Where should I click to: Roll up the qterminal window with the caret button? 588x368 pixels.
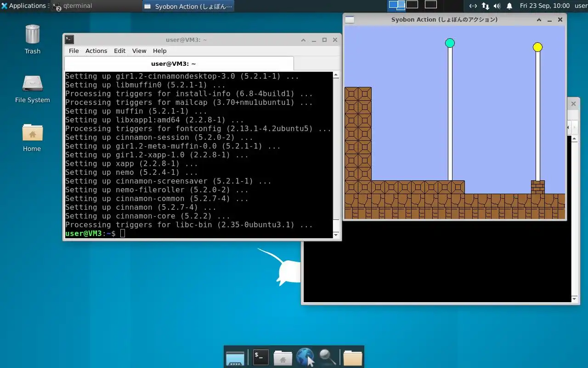click(303, 40)
